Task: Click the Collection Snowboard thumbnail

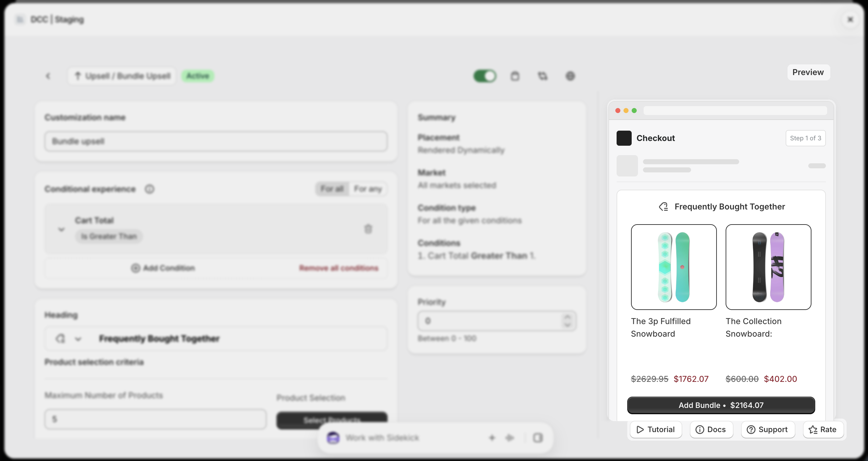Action: pyautogui.click(x=768, y=267)
